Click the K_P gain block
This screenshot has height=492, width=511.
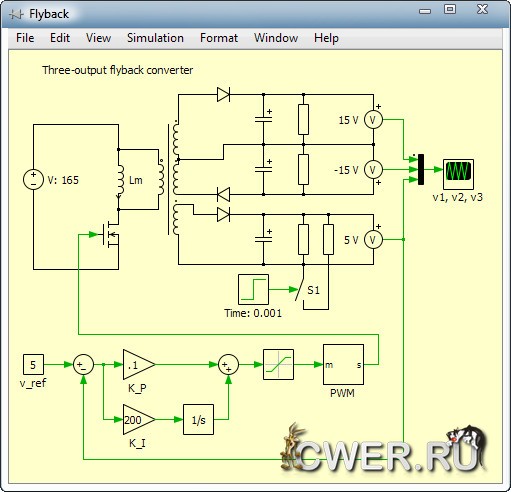(x=139, y=364)
